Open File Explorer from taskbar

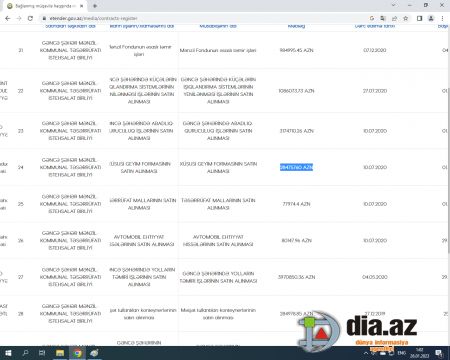tap(60, 353)
